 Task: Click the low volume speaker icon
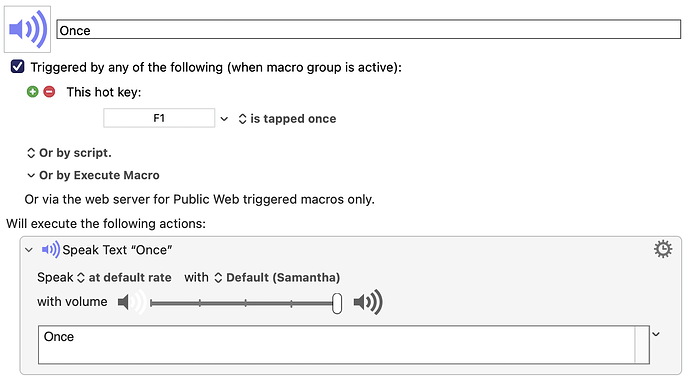(132, 302)
